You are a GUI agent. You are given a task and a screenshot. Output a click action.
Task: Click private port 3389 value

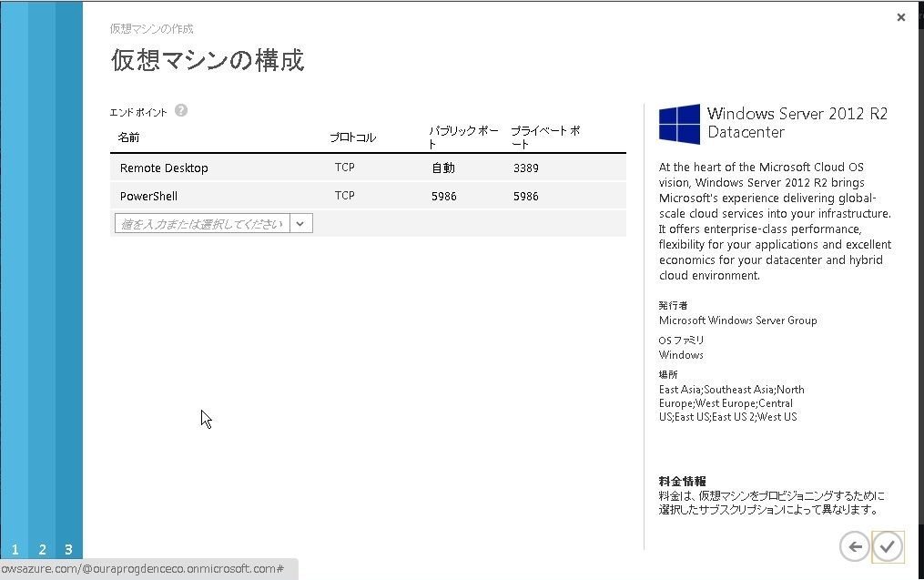(525, 168)
